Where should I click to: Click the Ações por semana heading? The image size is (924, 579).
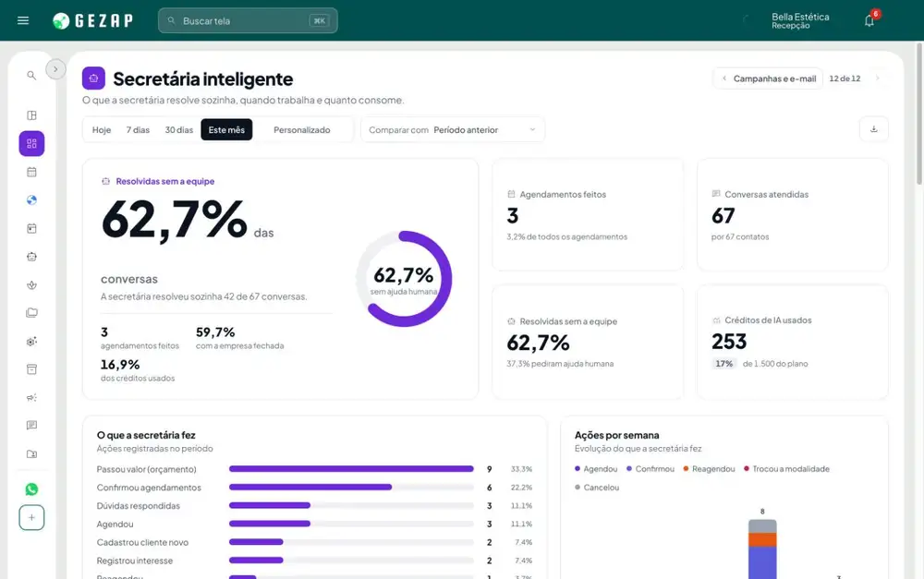pos(617,435)
